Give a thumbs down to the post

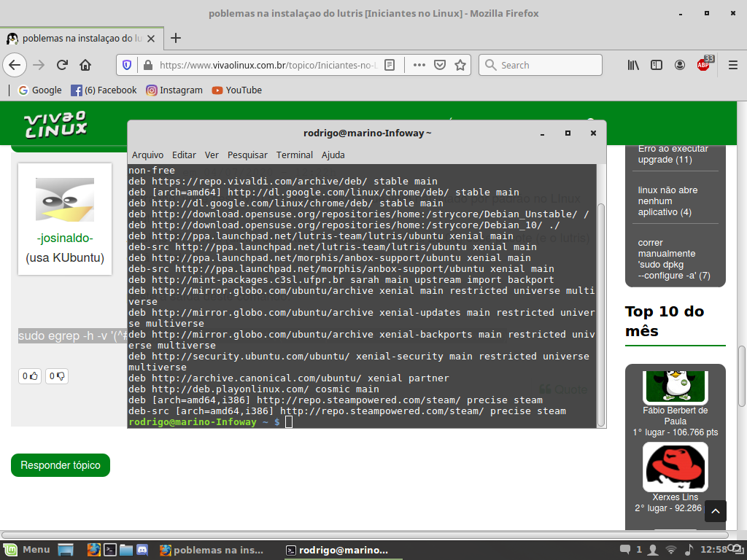coord(57,376)
